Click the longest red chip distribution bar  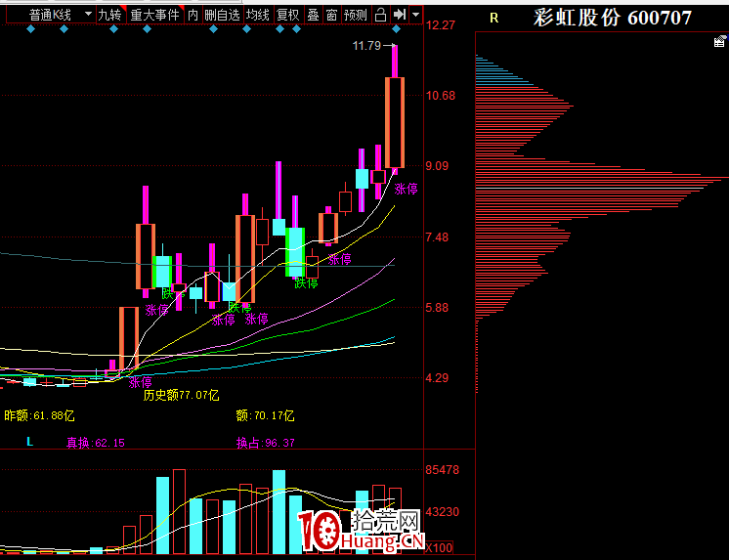click(x=602, y=178)
